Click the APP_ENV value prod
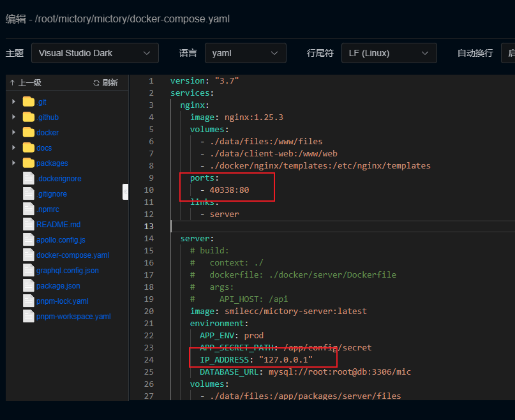 coord(253,336)
